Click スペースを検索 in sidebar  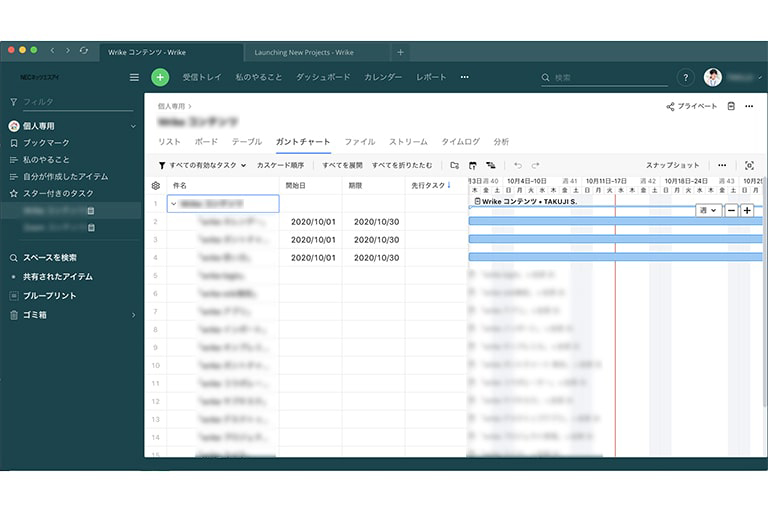[x=50, y=258]
